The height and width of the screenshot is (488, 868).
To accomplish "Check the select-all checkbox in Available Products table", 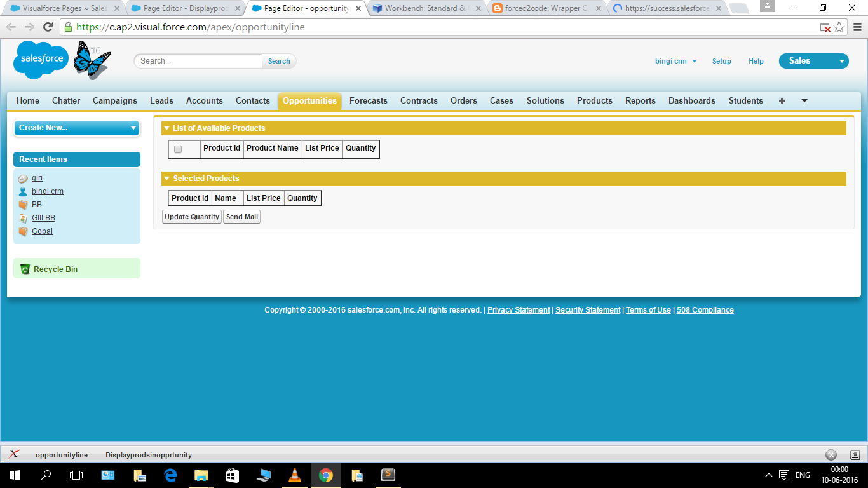I will [x=178, y=149].
